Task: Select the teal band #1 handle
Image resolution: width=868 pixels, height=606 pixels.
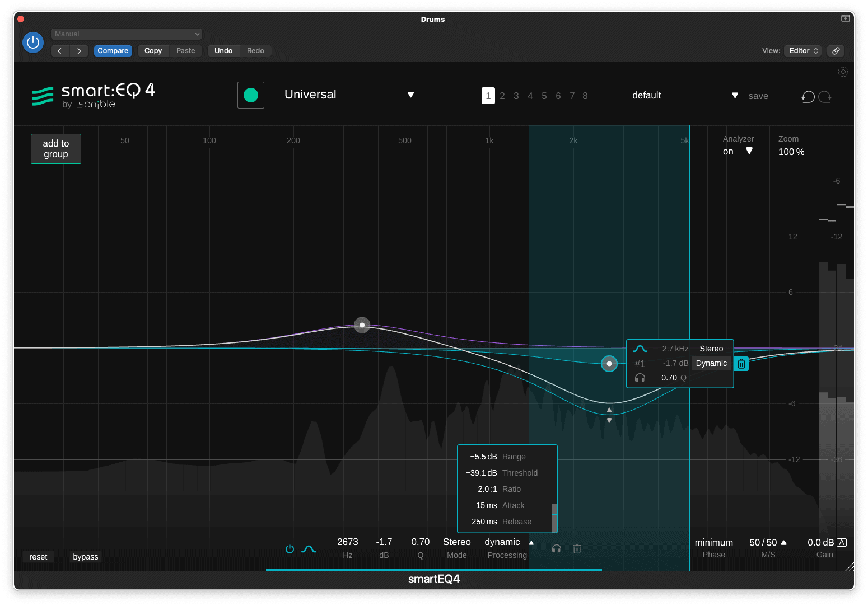Action: [609, 364]
